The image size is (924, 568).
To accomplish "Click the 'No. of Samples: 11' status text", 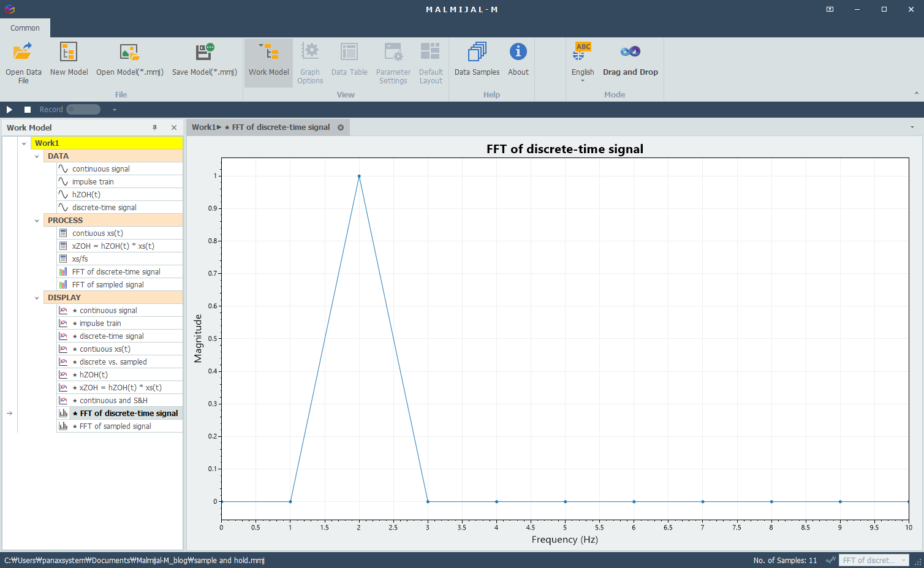I will (x=785, y=561).
